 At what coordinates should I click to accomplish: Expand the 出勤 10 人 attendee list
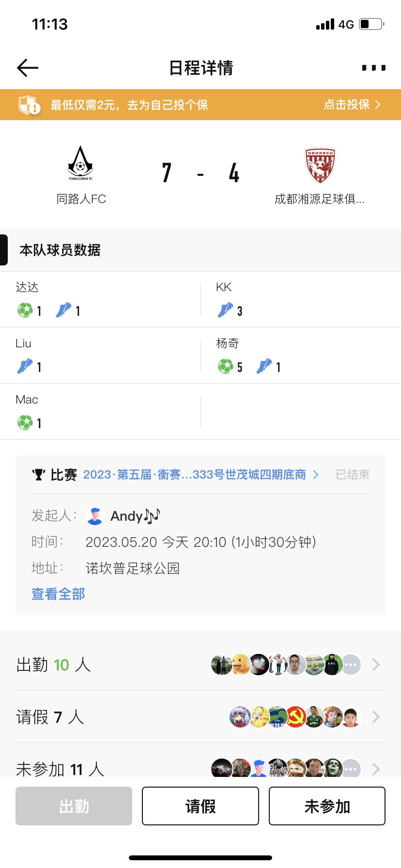click(376, 665)
